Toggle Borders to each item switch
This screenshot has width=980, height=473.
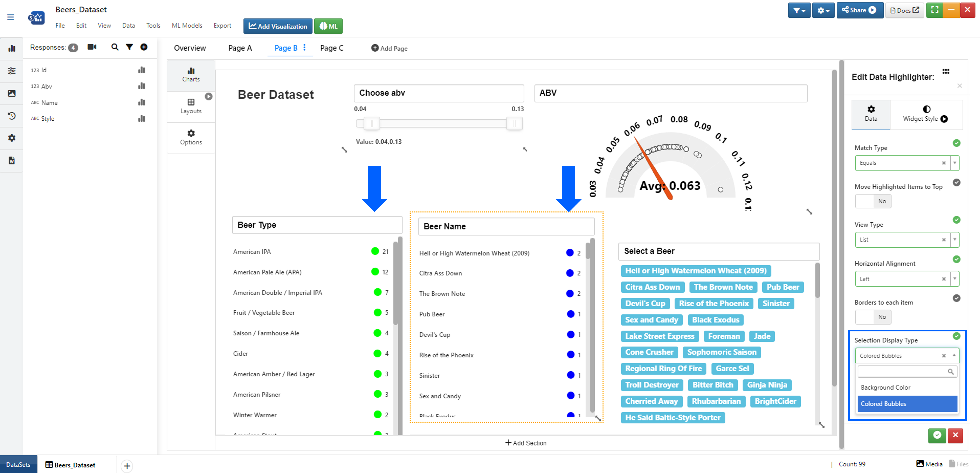pos(873,317)
